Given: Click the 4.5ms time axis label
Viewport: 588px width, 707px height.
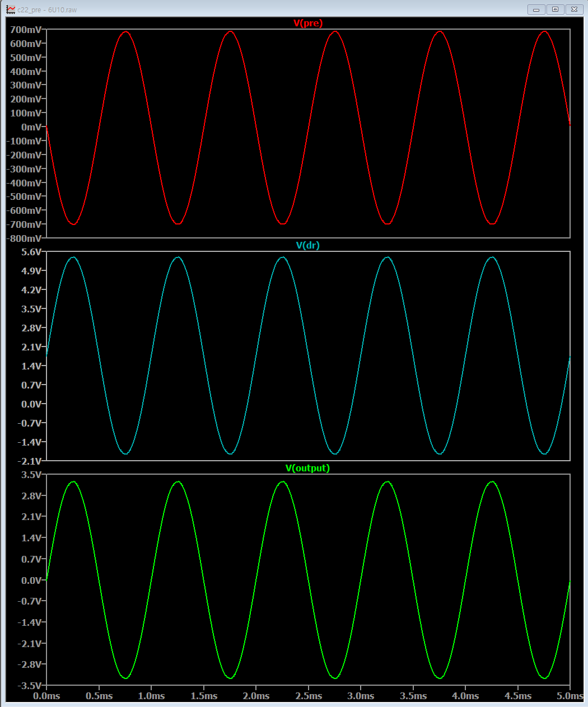Looking at the screenshot, I should (x=518, y=696).
